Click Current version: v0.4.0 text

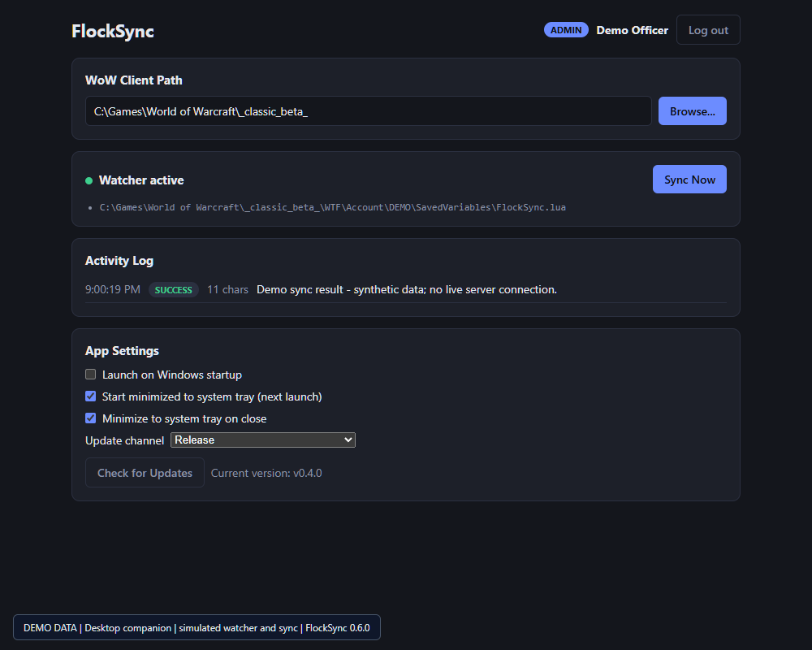click(266, 473)
